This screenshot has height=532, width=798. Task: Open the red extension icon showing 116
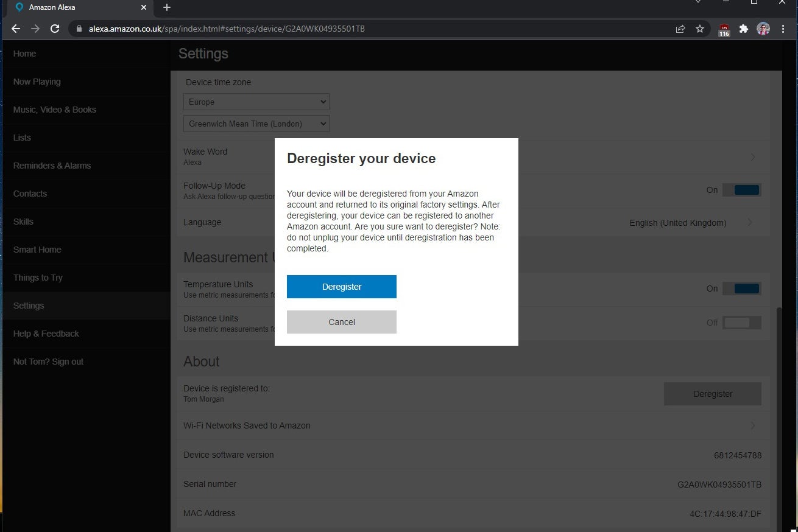[x=724, y=29]
